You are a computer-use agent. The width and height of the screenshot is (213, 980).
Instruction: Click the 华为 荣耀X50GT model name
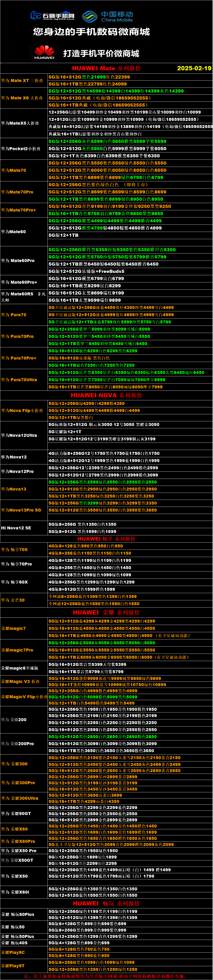17,860
